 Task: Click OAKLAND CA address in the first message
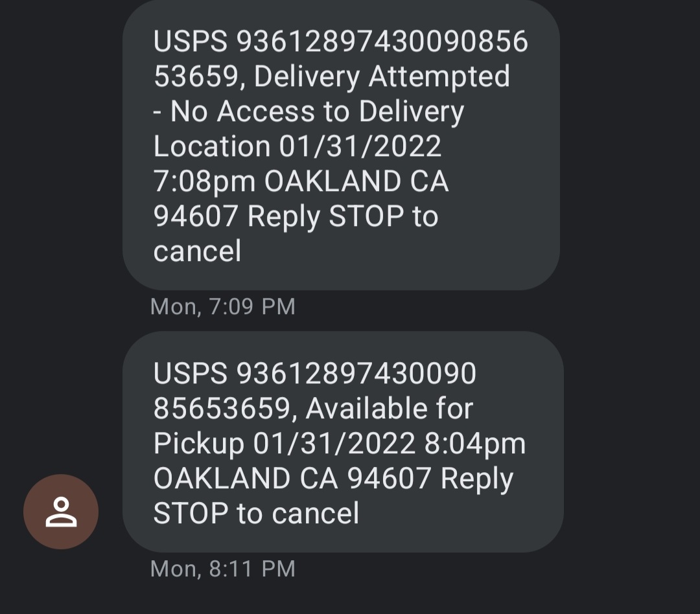pyautogui.click(x=356, y=181)
